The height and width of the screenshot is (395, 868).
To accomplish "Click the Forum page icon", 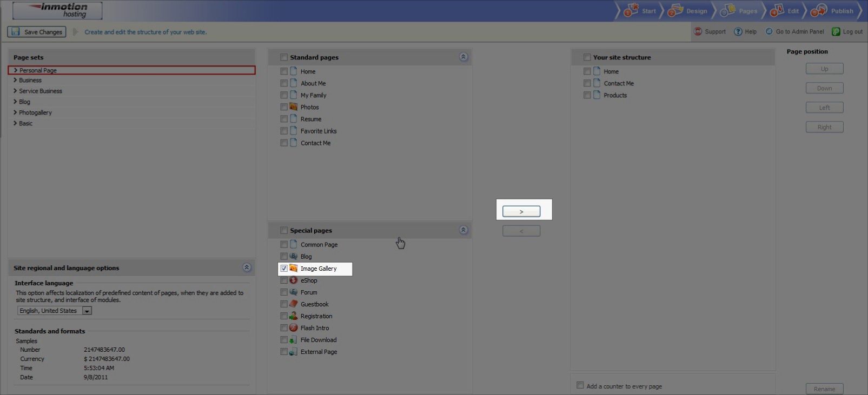I will pos(294,292).
